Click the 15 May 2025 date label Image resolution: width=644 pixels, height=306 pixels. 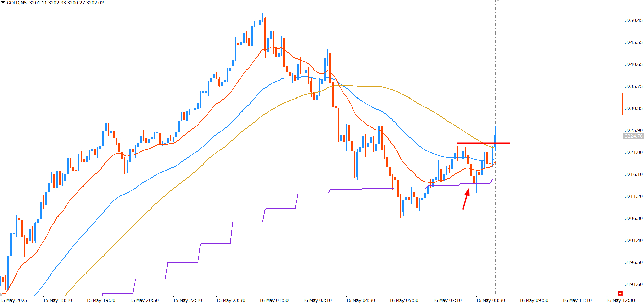coord(14,300)
